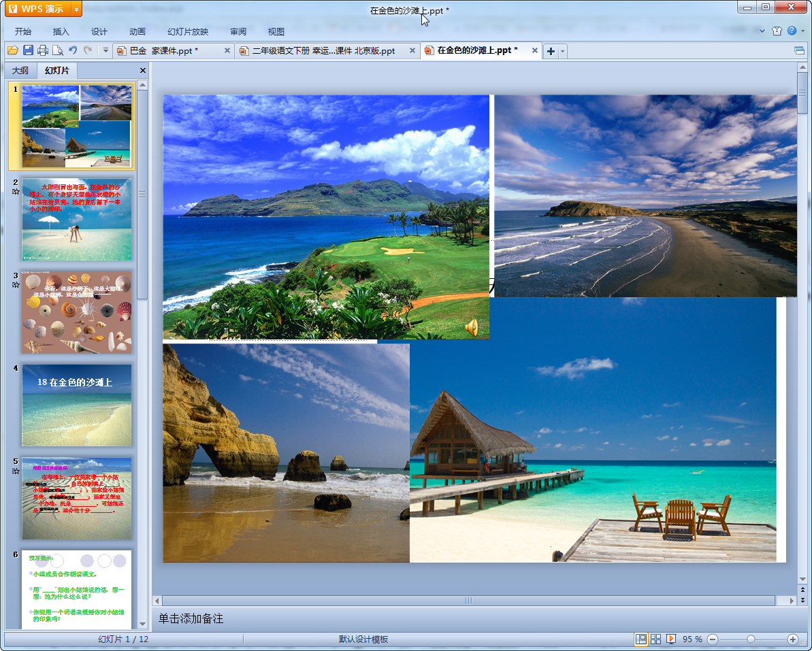Close the 在金色的沙滩上.ppt tab
The width and height of the screenshot is (812, 651).
[x=534, y=51]
